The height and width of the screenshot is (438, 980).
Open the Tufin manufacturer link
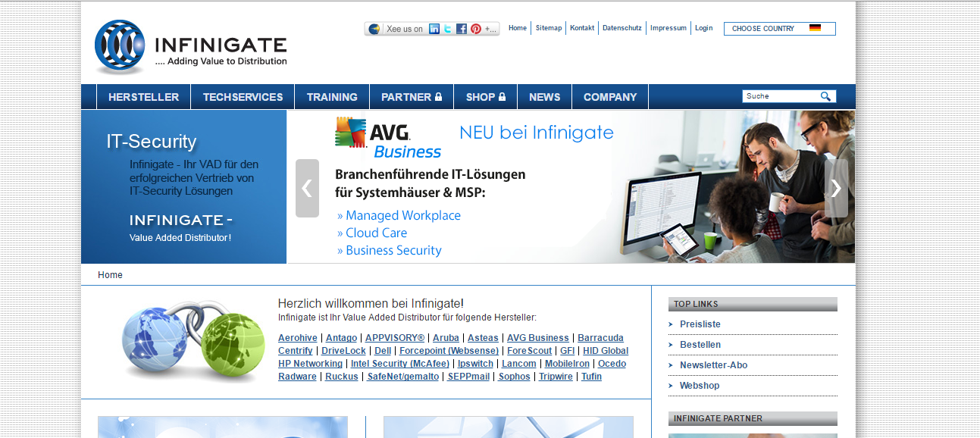point(591,377)
